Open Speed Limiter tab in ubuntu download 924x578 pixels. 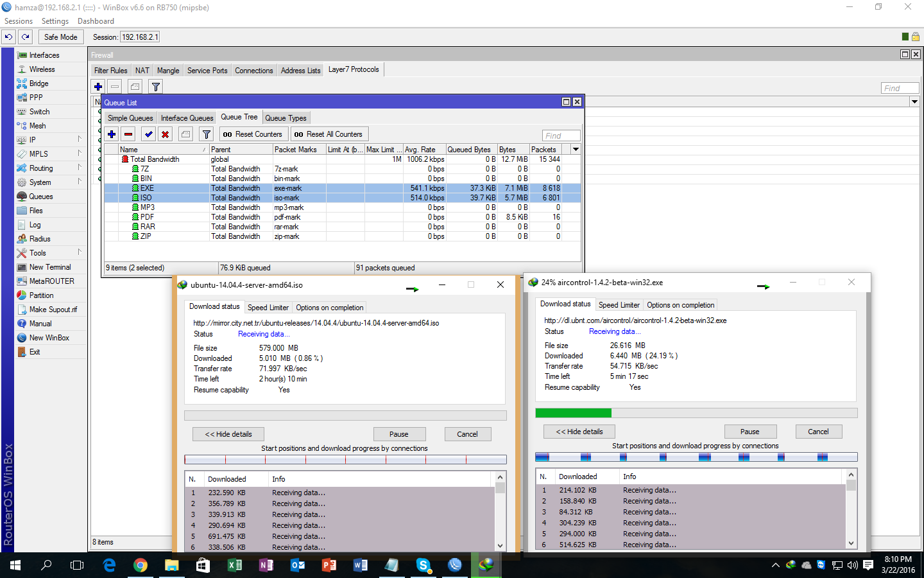click(268, 308)
